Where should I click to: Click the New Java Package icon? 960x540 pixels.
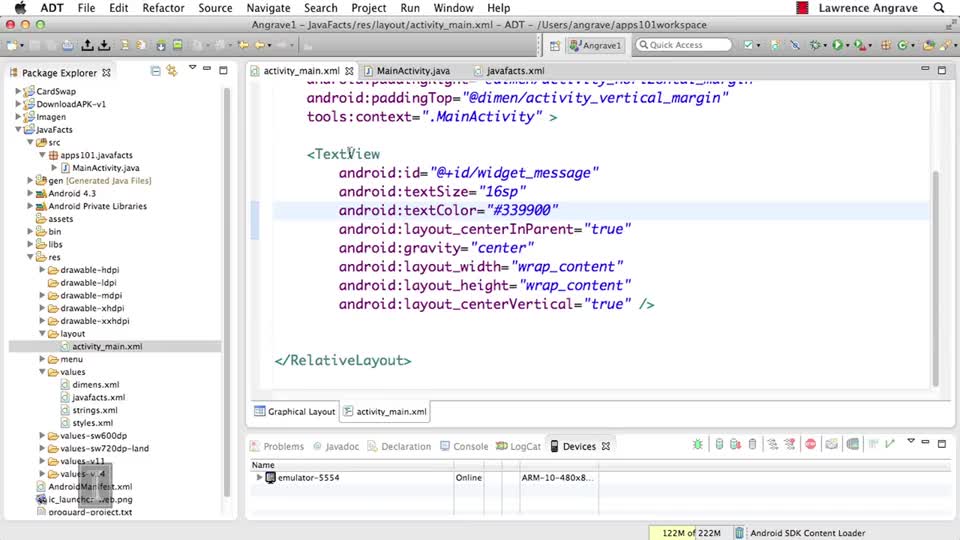coord(885,45)
